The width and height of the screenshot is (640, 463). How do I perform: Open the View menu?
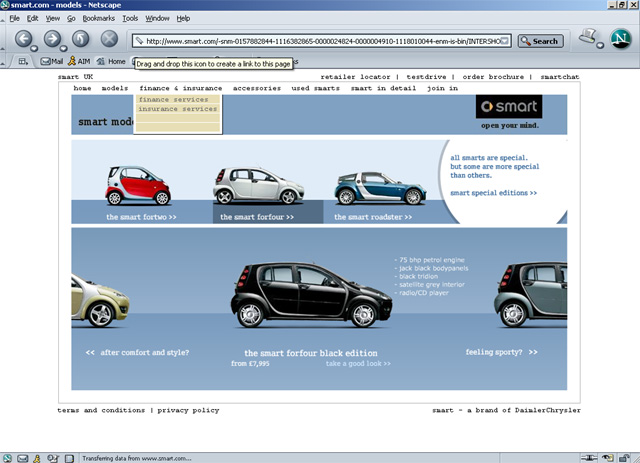pyautogui.click(x=53, y=18)
